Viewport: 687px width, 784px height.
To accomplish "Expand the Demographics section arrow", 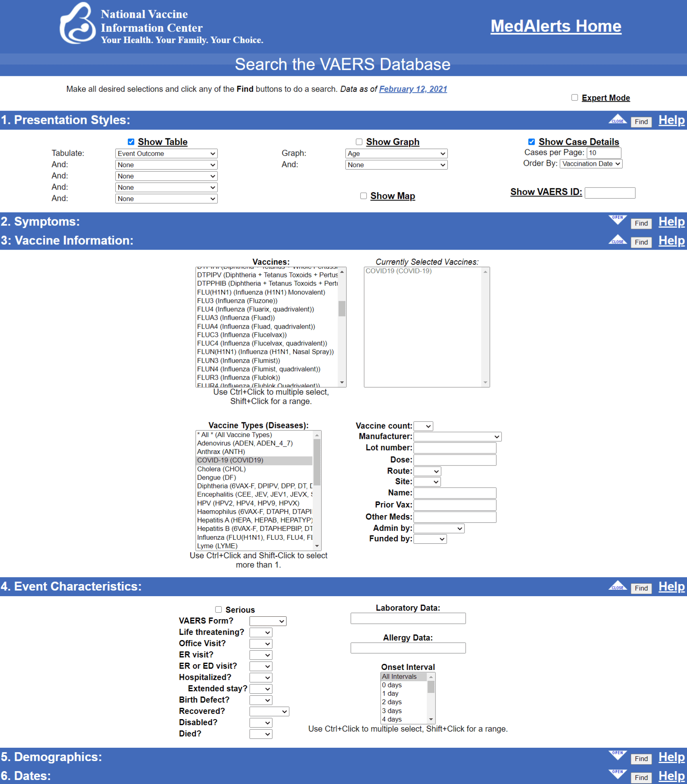I will pyautogui.click(x=617, y=756).
